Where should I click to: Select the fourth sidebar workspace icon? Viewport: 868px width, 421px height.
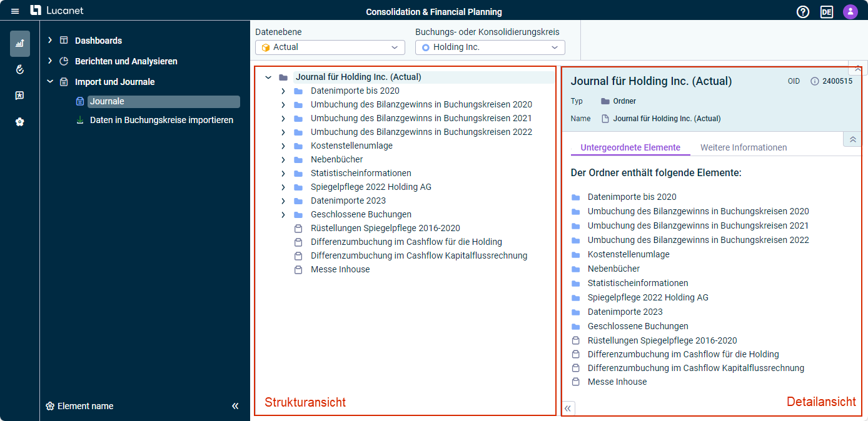point(20,122)
